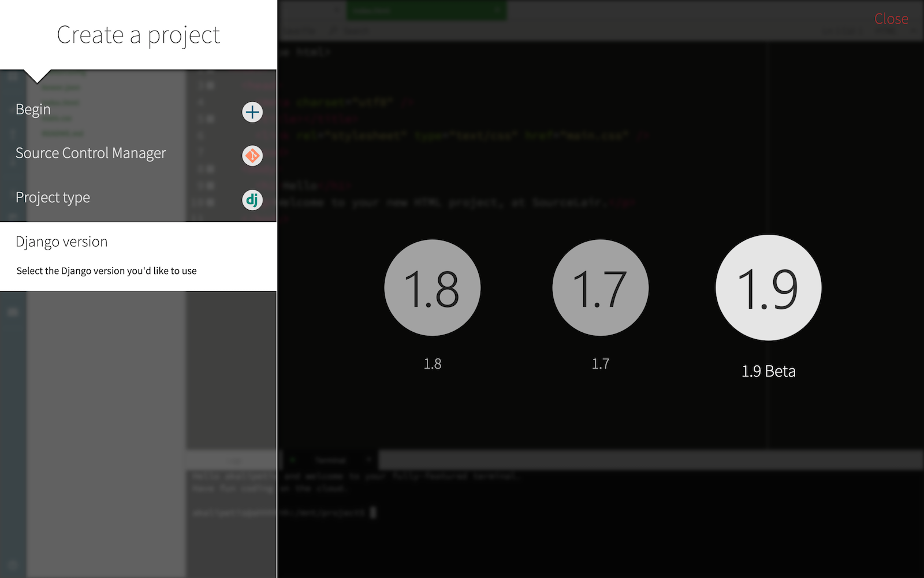The image size is (924, 578).
Task: Click the Git icon beside Source Control Manager
Action: click(252, 156)
